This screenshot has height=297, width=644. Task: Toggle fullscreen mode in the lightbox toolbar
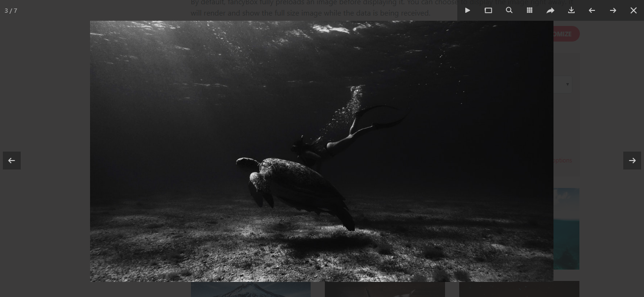click(488, 10)
